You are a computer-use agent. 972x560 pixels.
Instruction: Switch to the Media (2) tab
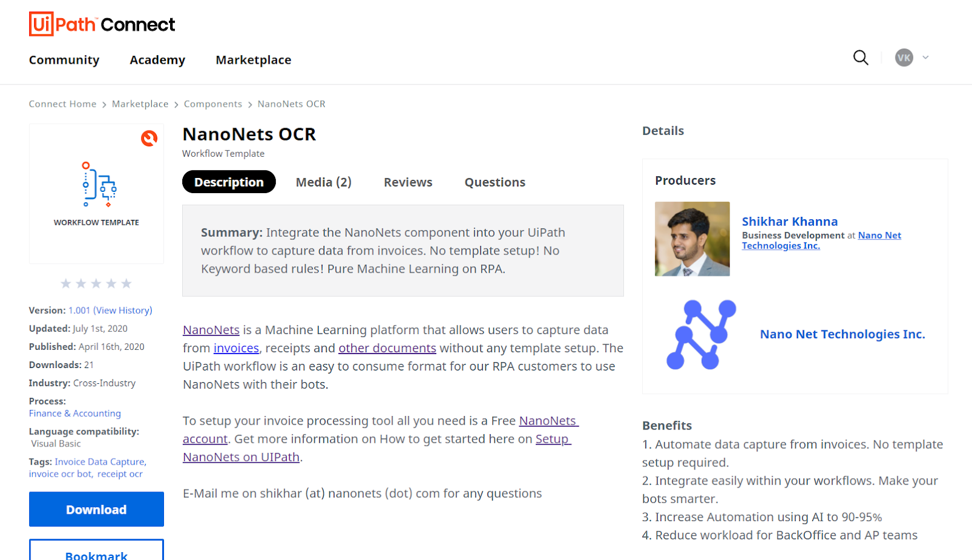click(x=324, y=182)
